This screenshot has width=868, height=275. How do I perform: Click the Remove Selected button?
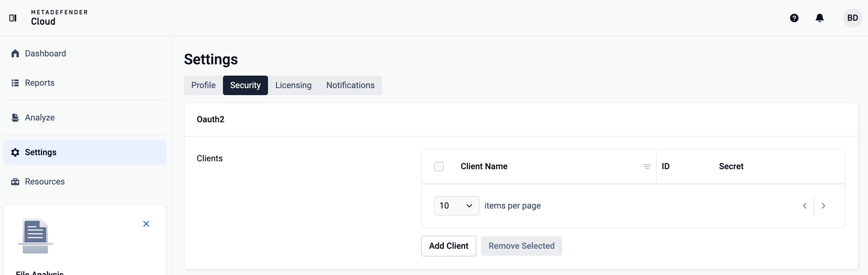coord(521,246)
